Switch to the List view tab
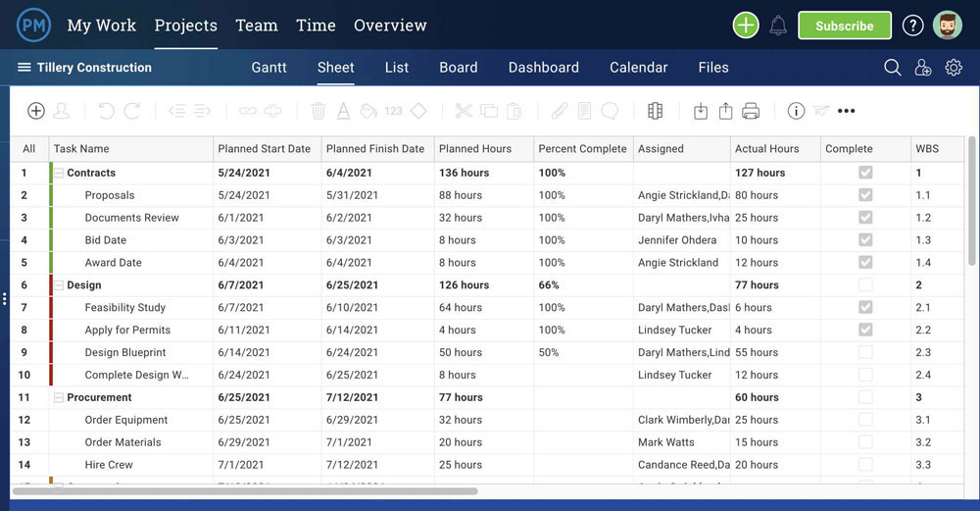980x511 pixels. pyautogui.click(x=397, y=68)
